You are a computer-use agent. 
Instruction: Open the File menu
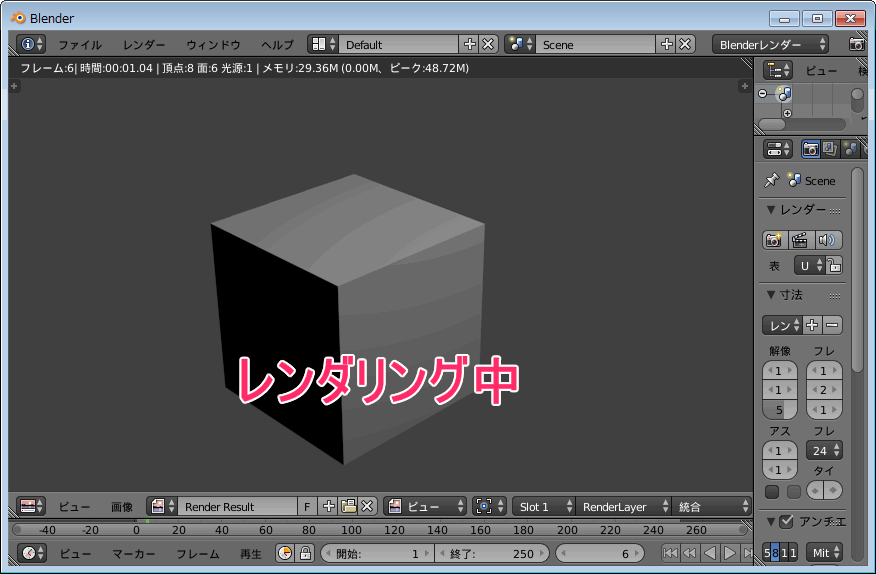point(80,45)
